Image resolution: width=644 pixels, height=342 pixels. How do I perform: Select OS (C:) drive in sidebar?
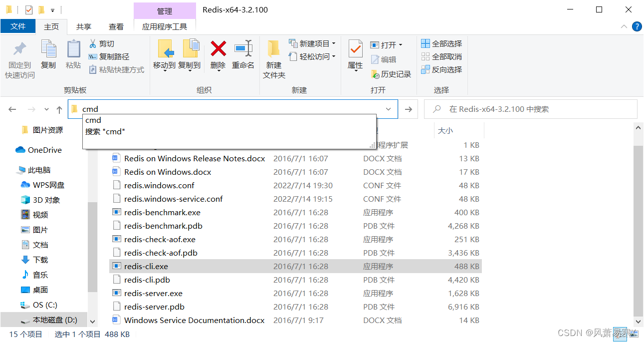point(38,305)
